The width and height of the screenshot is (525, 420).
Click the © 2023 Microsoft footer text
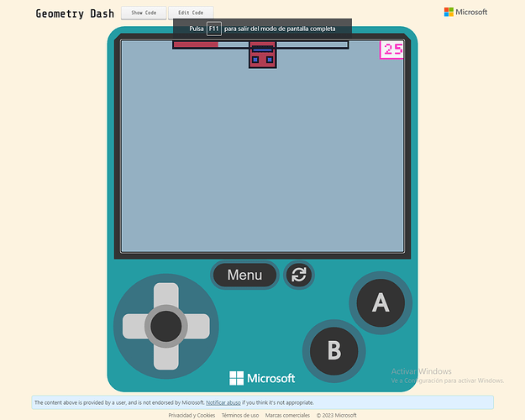pos(337,415)
